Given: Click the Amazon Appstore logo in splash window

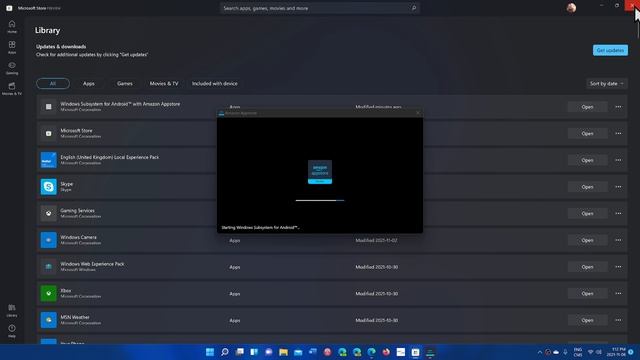Looking at the screenshot, I should (x=320, y=172).
